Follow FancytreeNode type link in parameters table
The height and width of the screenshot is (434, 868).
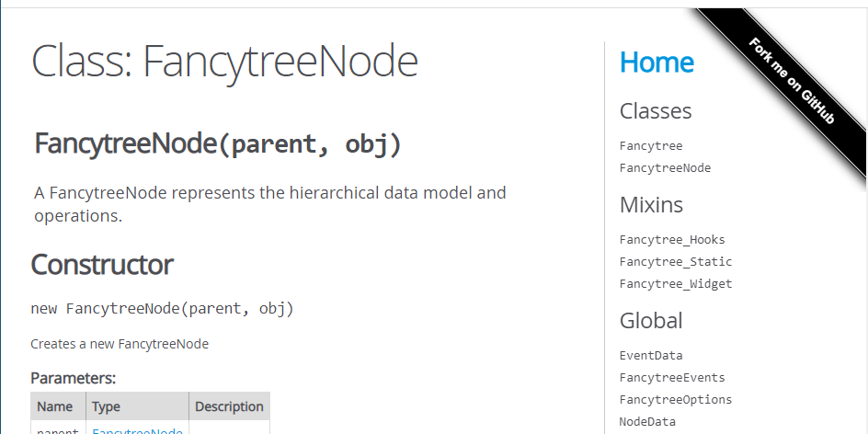(138, 429)
